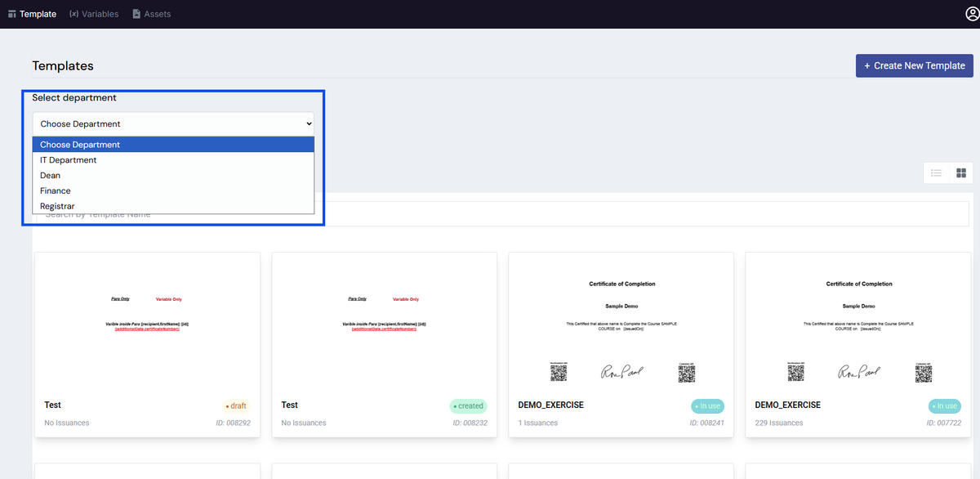980x479 pixels.
Task: Open the user account profile icon
Action: [x=972, y=14]
